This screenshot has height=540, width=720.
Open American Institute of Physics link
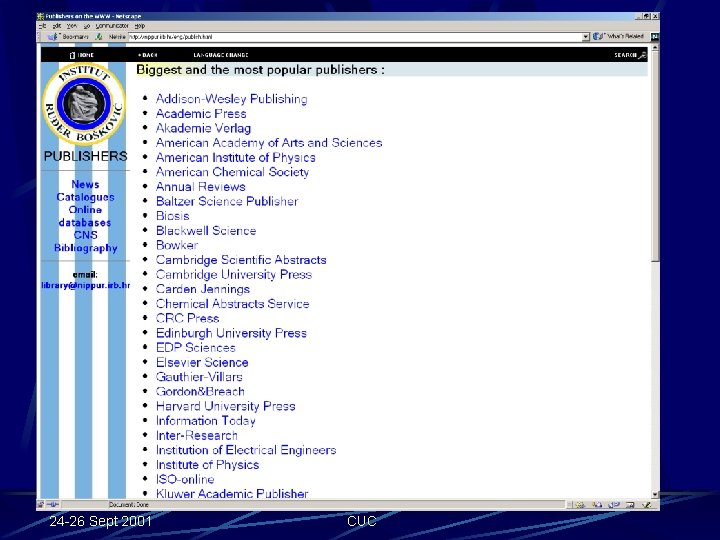point(236,158)
